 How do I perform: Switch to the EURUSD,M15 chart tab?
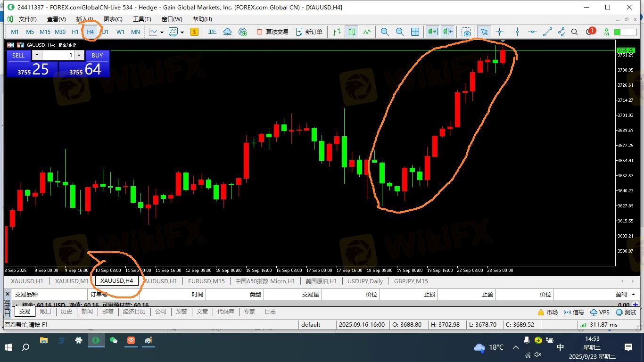[x=206, y=281]
